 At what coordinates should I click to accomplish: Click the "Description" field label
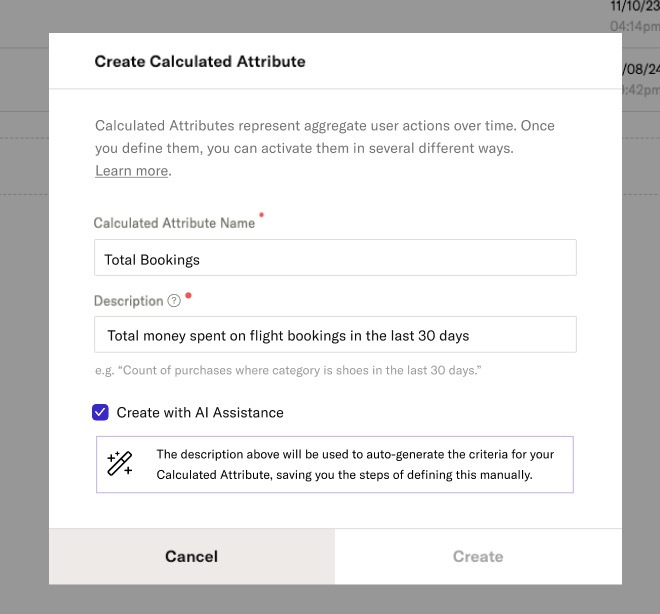128,301
